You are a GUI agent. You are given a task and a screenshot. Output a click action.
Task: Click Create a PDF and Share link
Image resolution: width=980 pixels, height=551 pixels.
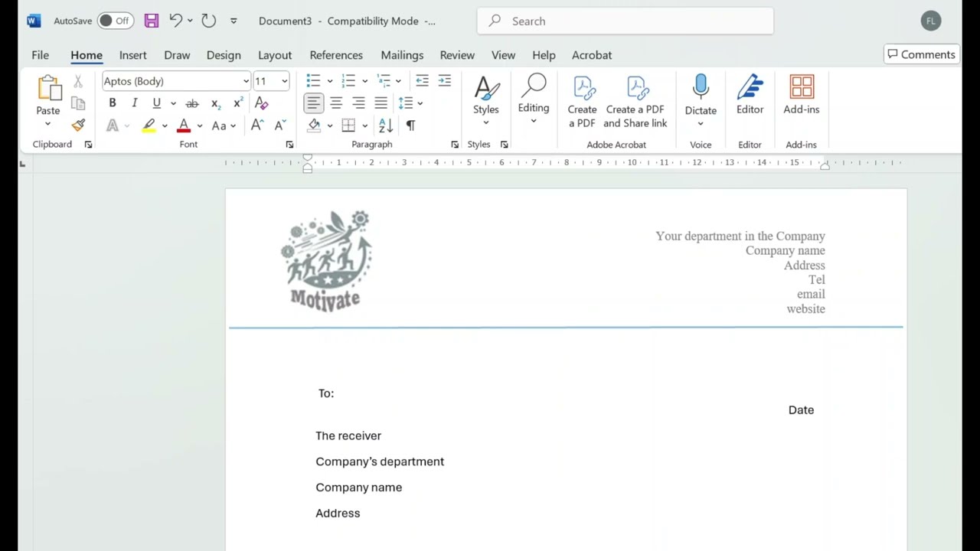[635, 103]
